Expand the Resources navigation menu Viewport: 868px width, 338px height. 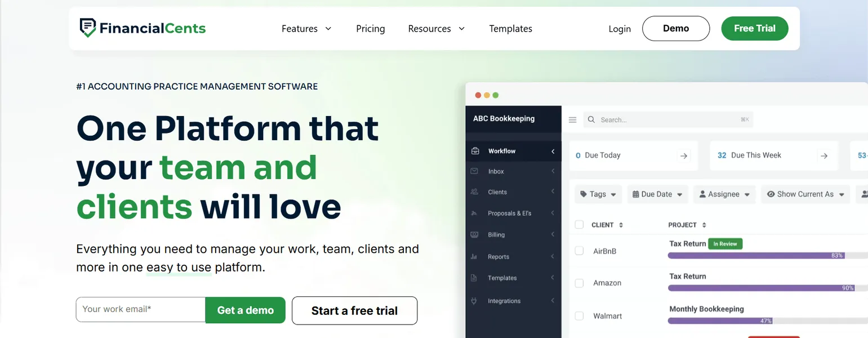click(436, 28)
